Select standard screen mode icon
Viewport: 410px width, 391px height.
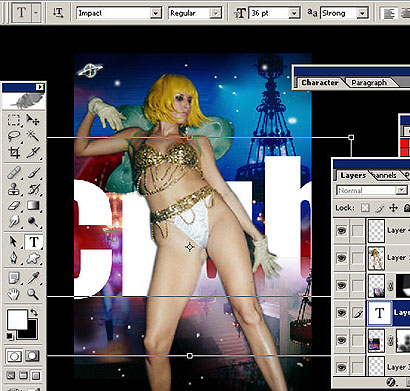tap(11, 376)
